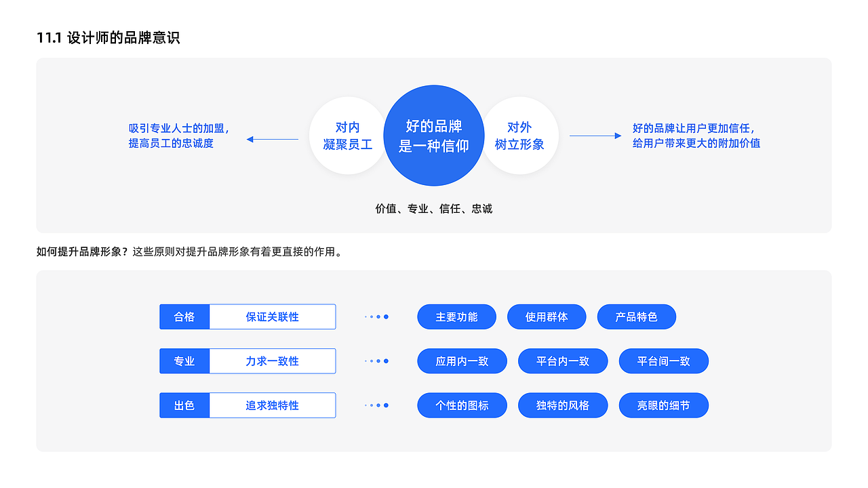Image resolution: width=868 pixels, height=488 pixels.
Task: Click the dotted connector beside '保证关联性'
Action: click(x=376, y=317)
